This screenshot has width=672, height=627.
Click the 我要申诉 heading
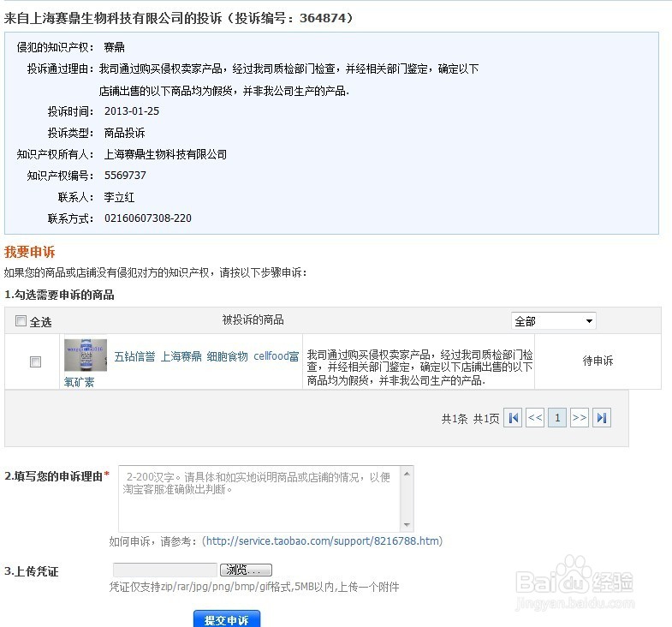pyautogui.click(x=30, y=252)
